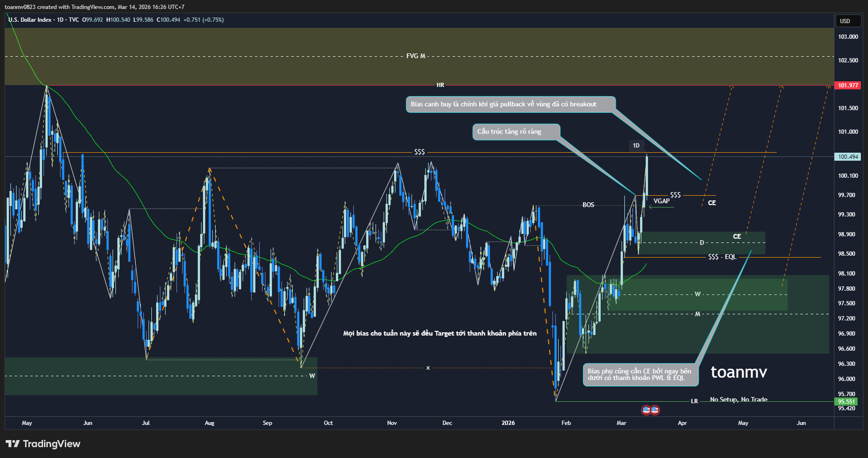Image resolution: width=868 pixels, height=458 pixels.
Task: Click the $$$ - EQL label
Action: click(x=722, y=257)
